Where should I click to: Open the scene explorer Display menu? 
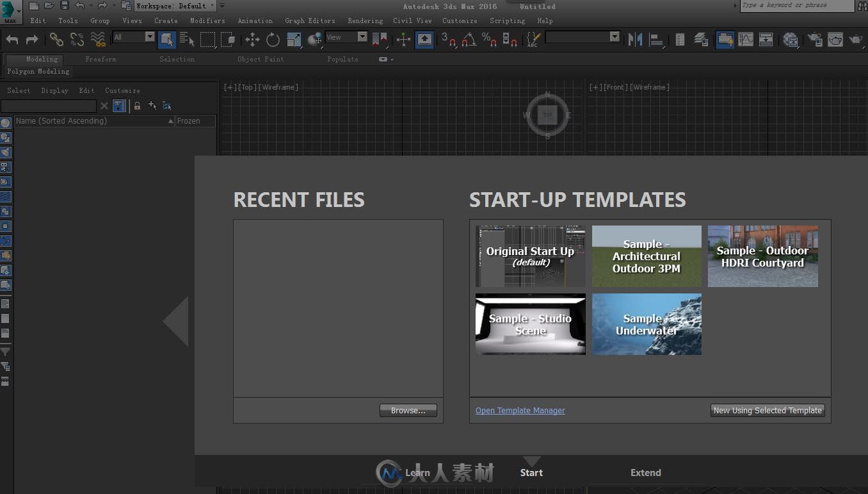pos(55,90)
